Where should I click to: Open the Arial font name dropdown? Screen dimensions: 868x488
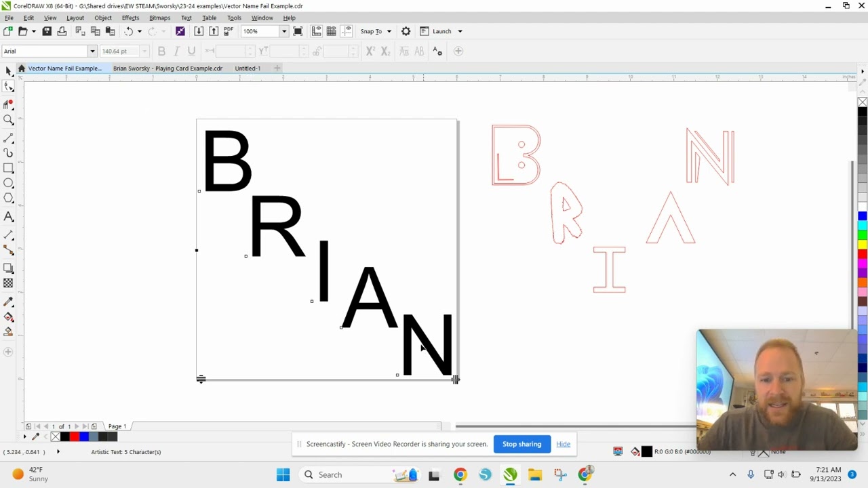[x=92, y=51]
